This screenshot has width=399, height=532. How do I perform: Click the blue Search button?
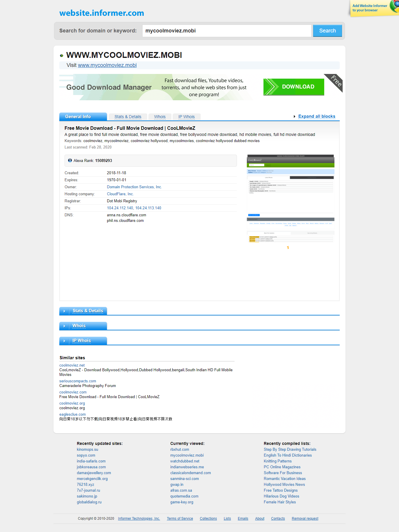coord(327,31)
